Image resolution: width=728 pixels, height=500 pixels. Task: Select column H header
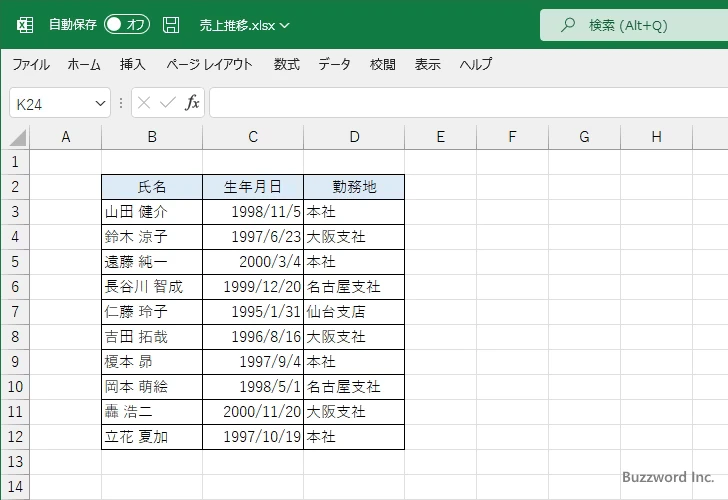pos(656,137)
